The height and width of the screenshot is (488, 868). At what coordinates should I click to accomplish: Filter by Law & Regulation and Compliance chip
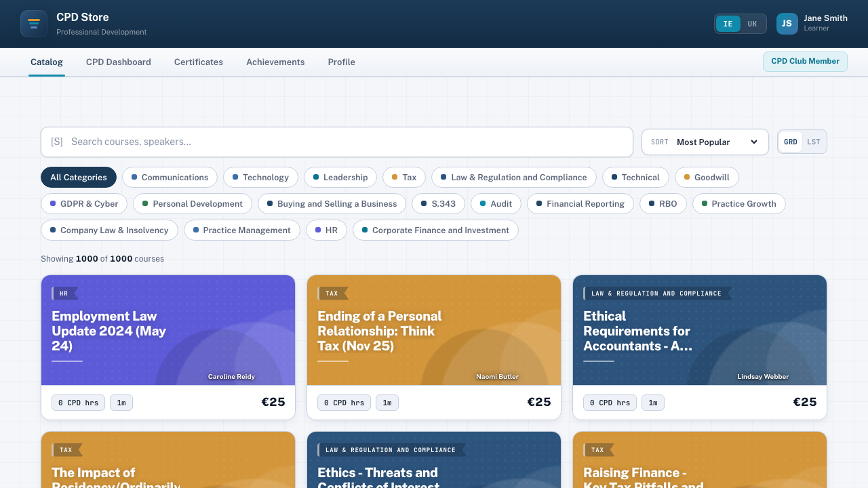(x=514, y=178)
